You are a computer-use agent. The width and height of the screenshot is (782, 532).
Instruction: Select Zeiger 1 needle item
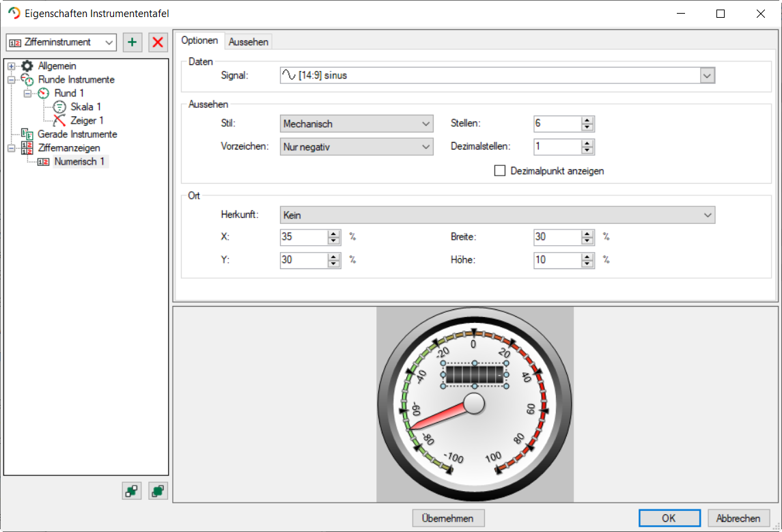pos(87,120)
